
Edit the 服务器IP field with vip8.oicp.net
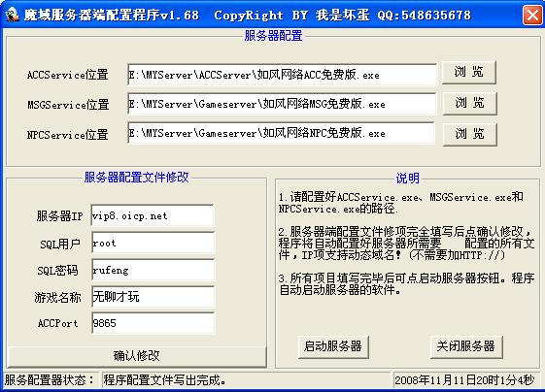click(x=153, y=215)
